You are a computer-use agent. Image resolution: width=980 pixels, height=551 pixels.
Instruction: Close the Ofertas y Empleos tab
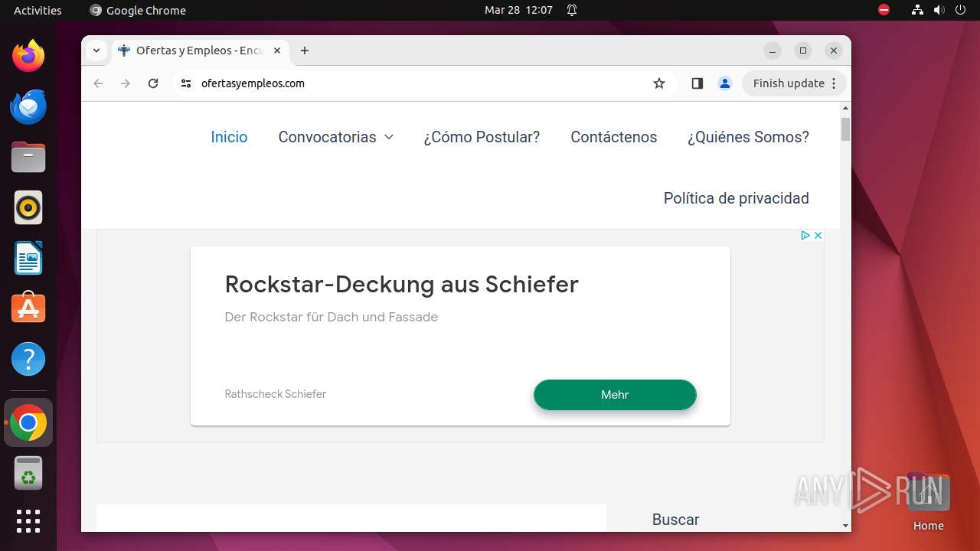click(x=277, y=51)
